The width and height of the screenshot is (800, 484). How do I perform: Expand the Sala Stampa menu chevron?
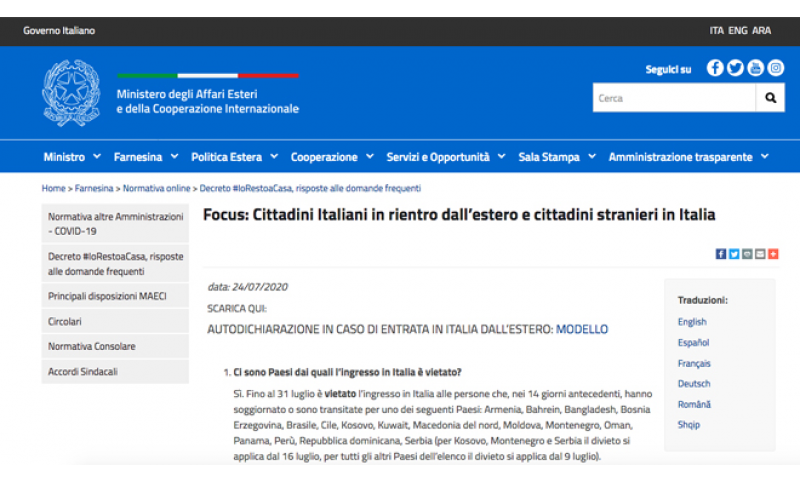(x=592, y=157)
